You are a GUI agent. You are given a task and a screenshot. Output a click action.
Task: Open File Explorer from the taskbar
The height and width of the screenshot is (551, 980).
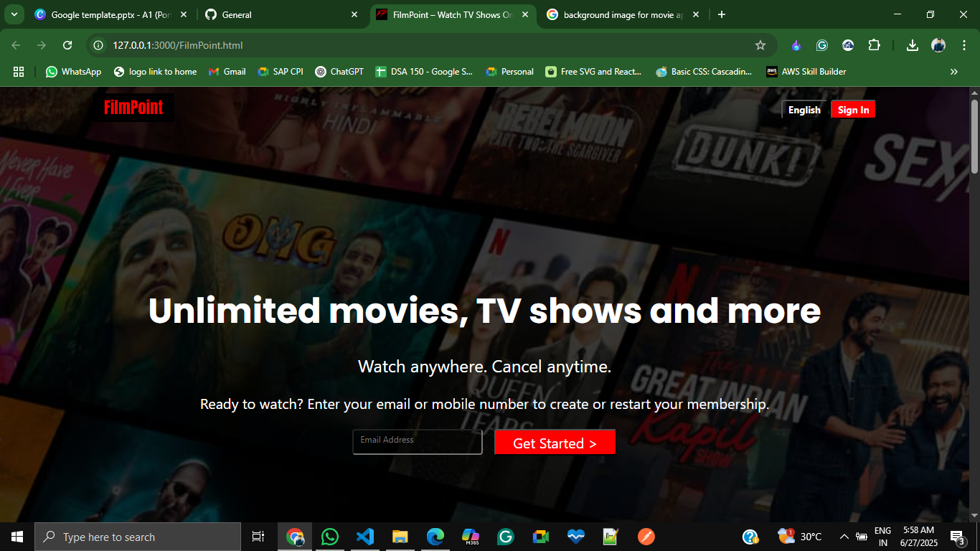click(x=400, y=536)
